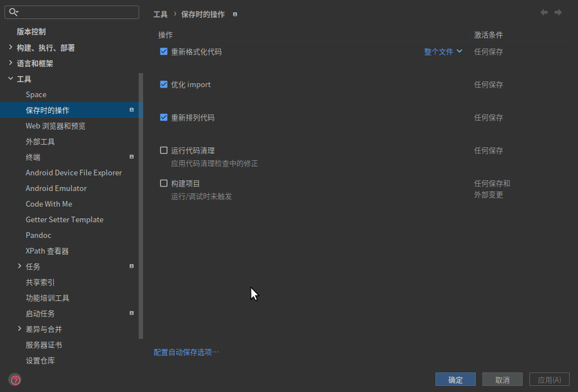Click 激活条件 column header
Viewport: 578px width, 392px height.
click(489, 35)
